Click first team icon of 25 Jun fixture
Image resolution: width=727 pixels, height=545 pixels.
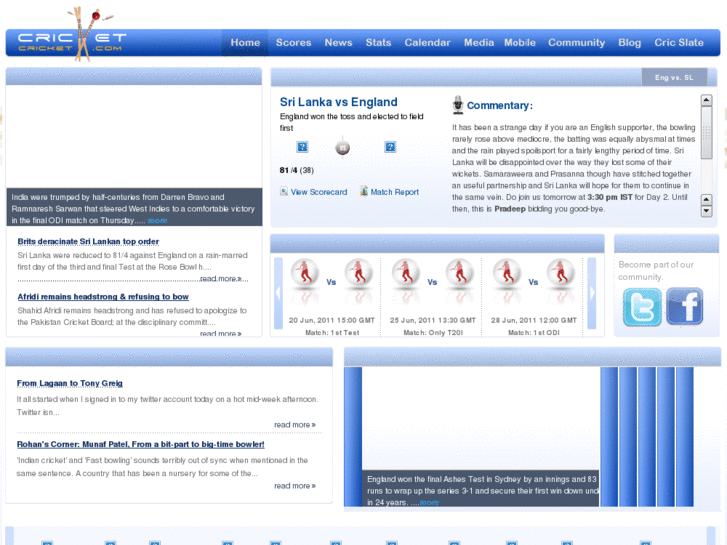(406, 273)
